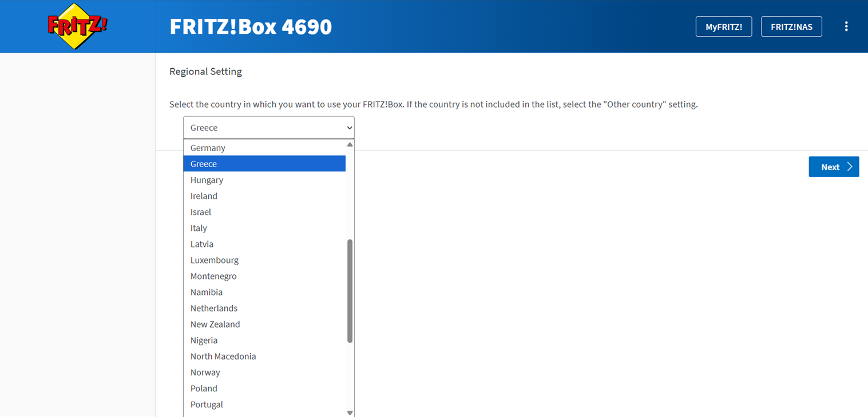
Task: Choose Italy in the country list
Action: [264, 228]
